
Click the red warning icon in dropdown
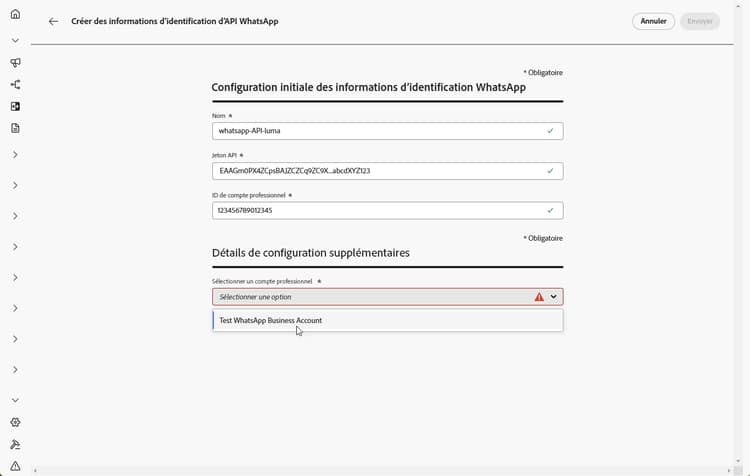tap(539, 297)
